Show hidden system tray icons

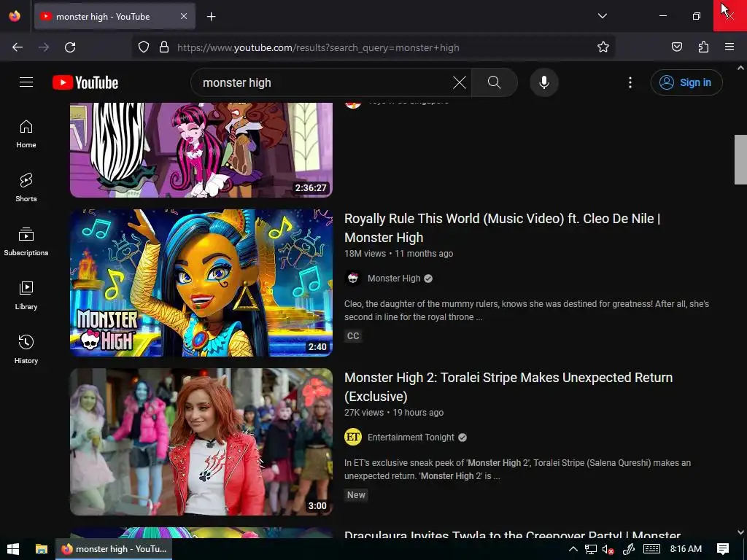click(573, 549)
